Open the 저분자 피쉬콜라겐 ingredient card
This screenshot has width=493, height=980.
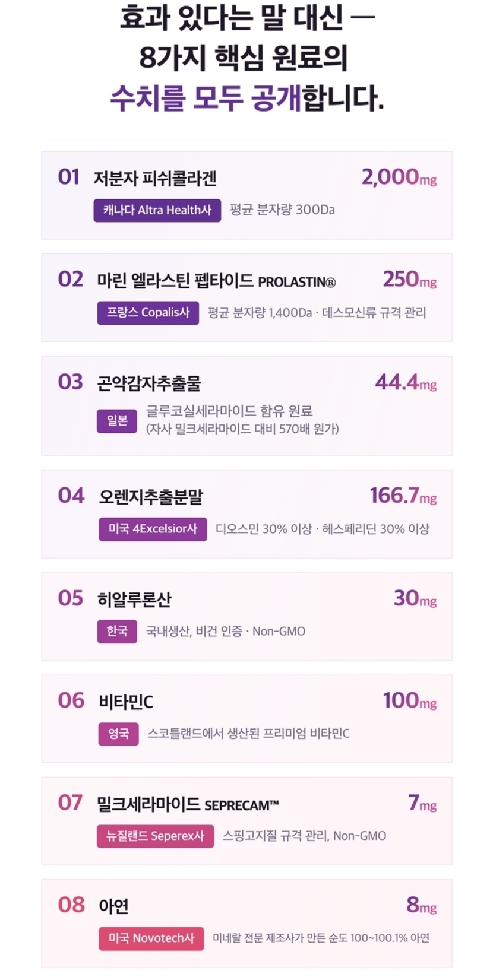(x=246, y=195)
